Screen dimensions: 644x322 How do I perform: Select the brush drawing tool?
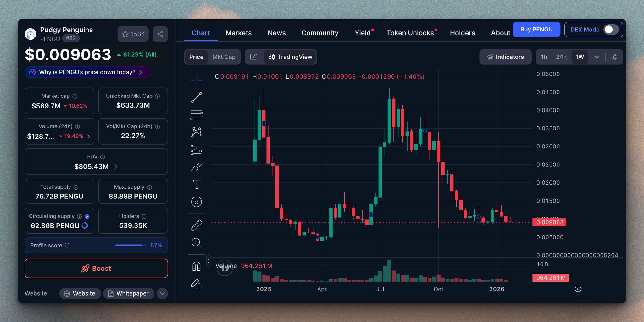(197, 167)
